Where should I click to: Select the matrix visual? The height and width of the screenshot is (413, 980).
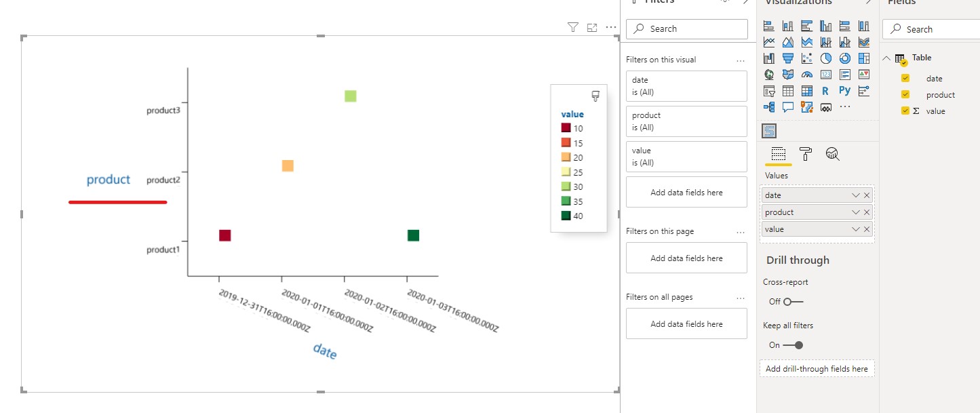807,91
